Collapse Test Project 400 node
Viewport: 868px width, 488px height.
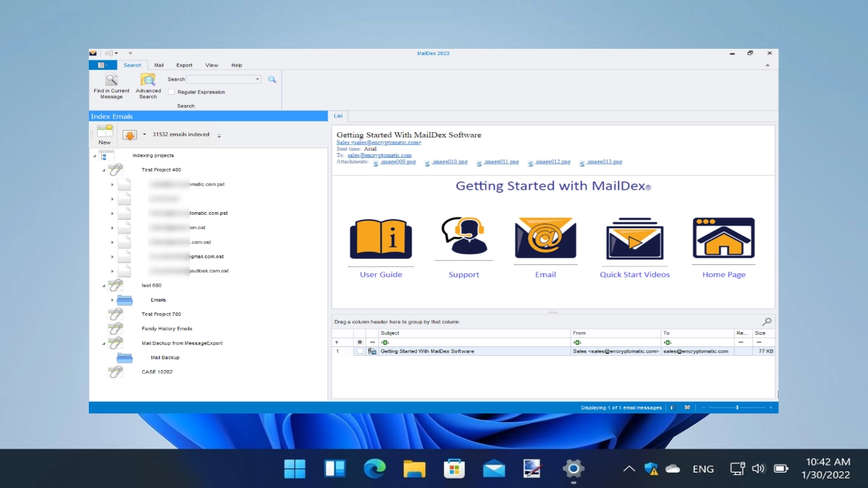(x=104, y=170)
